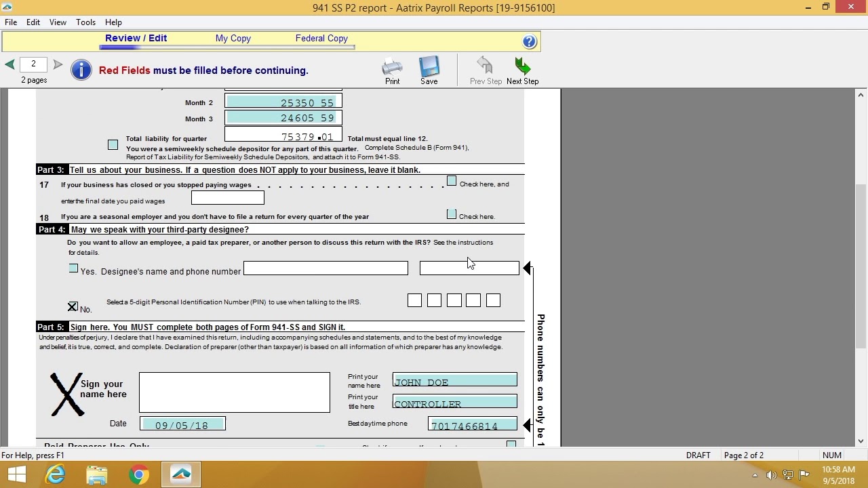This screenshot has height=488, width=868.
Task: Open the Tools menu
Action: [85, 22]
